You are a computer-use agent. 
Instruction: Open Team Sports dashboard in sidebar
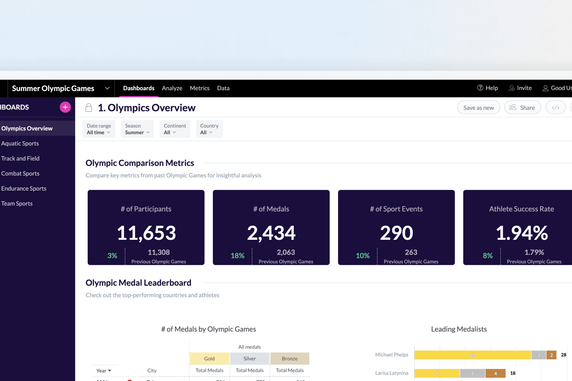[17, 203]
